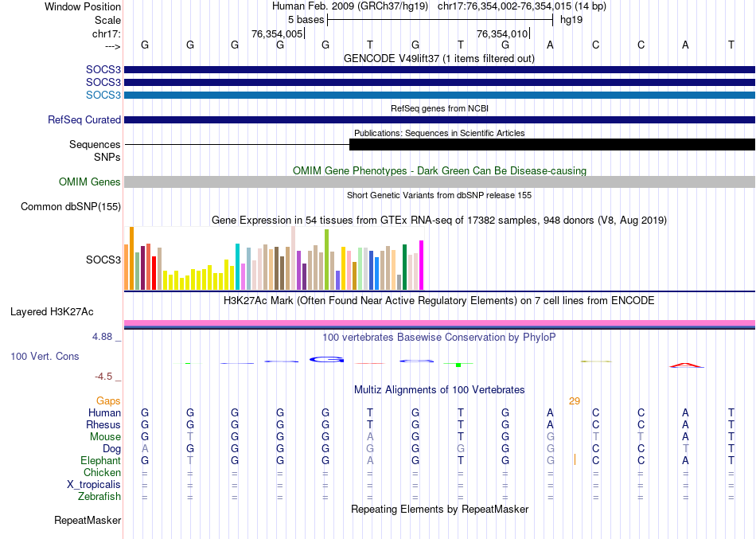Click the RefSeq Curated gene bar
This screenshot has width=756, height=539.
pyautogui.click(x=440, y=119)
